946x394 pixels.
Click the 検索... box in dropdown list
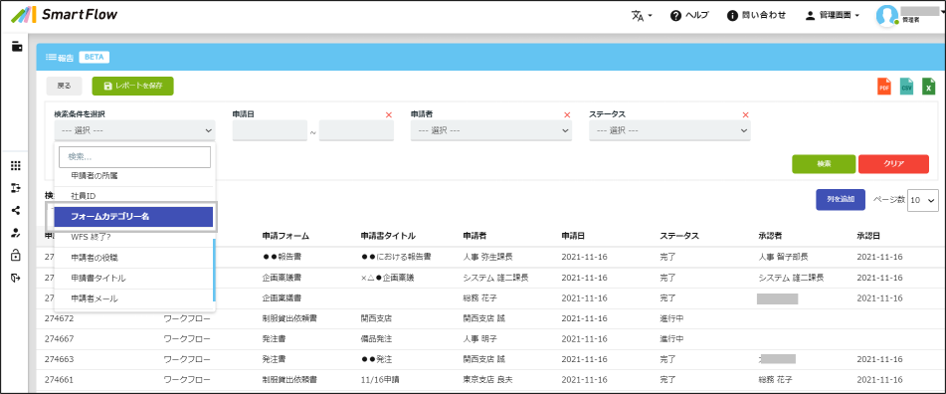point(135,157)
